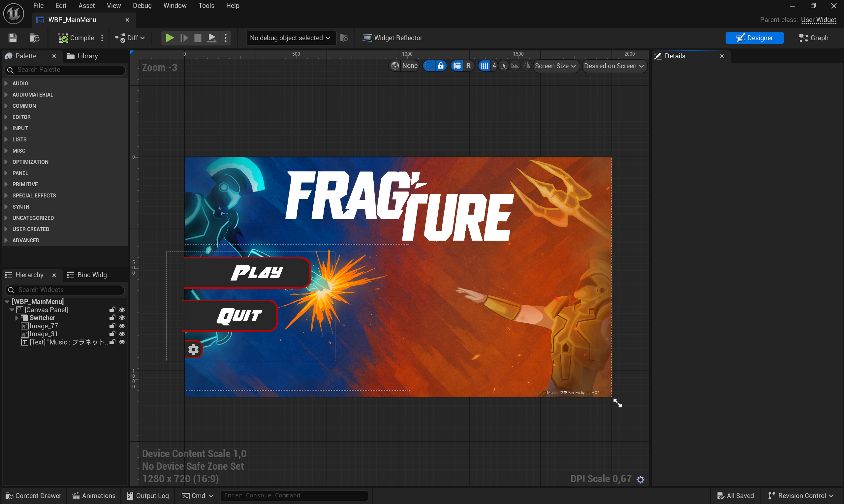Hide the Image_77 widget using its eye icon
This screenshot has width=844, height=504.
coord(122,326)
